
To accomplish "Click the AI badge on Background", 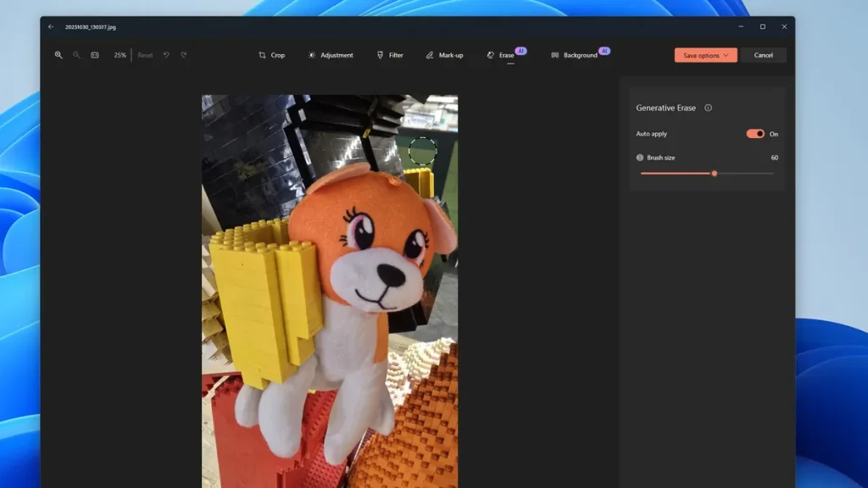I will [x=604, y=51].
